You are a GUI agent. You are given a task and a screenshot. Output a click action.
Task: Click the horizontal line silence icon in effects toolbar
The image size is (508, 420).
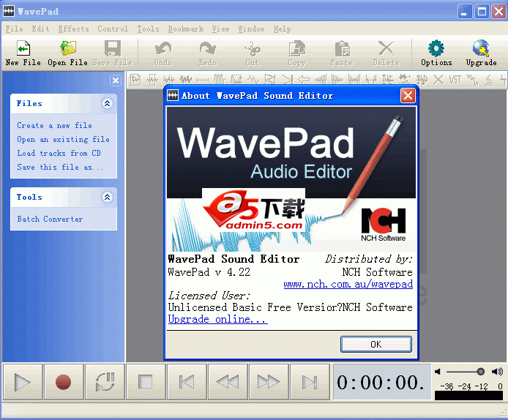point(203,79)
